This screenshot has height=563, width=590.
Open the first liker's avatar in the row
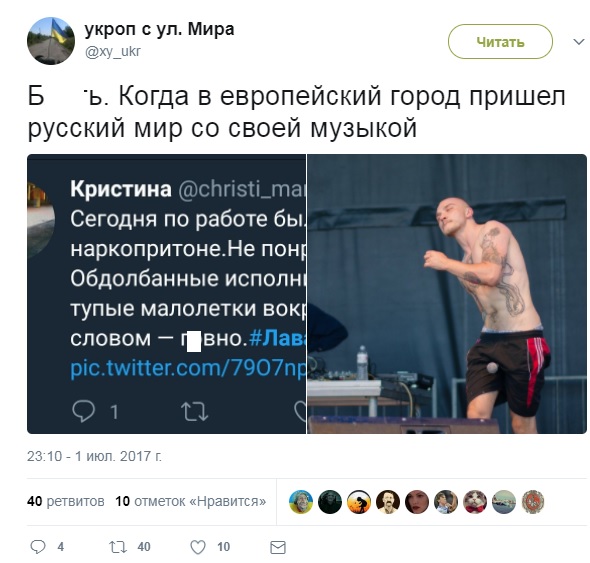coord(301,502)
